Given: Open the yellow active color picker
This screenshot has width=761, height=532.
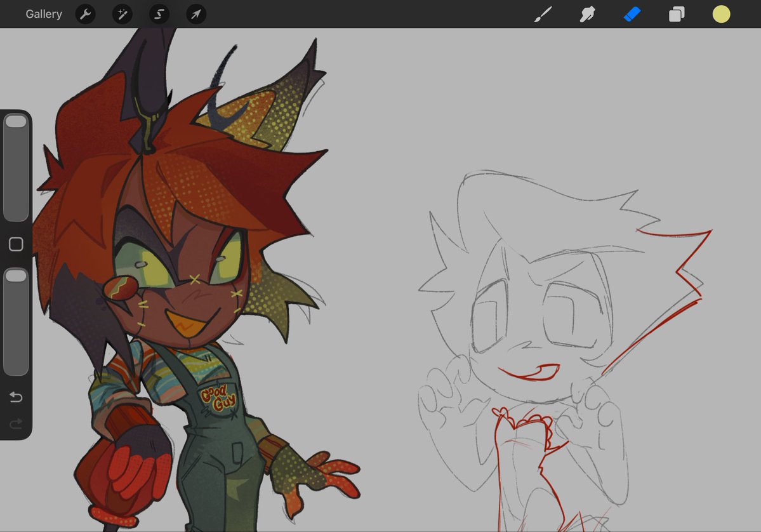Looking at the screenshot, I should click(x=721, y=14).
